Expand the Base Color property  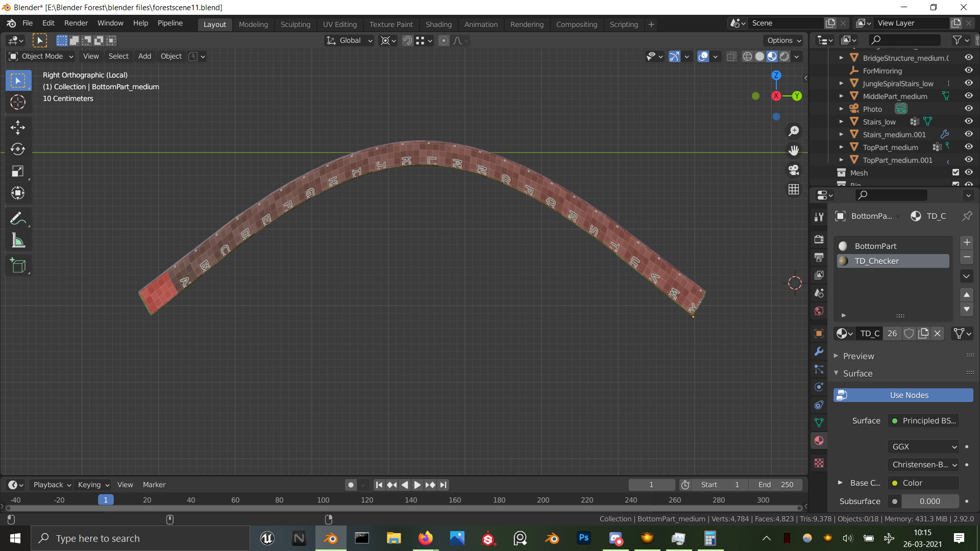click(x=840, y=483)
